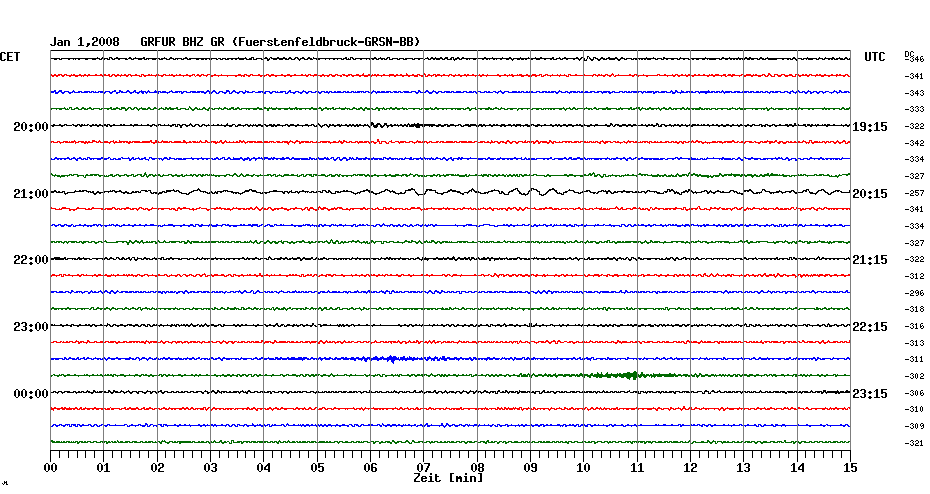This screenshot has height=494, width=930.
Task: Click minute tick label 00
Action: (x=51, y=468)
